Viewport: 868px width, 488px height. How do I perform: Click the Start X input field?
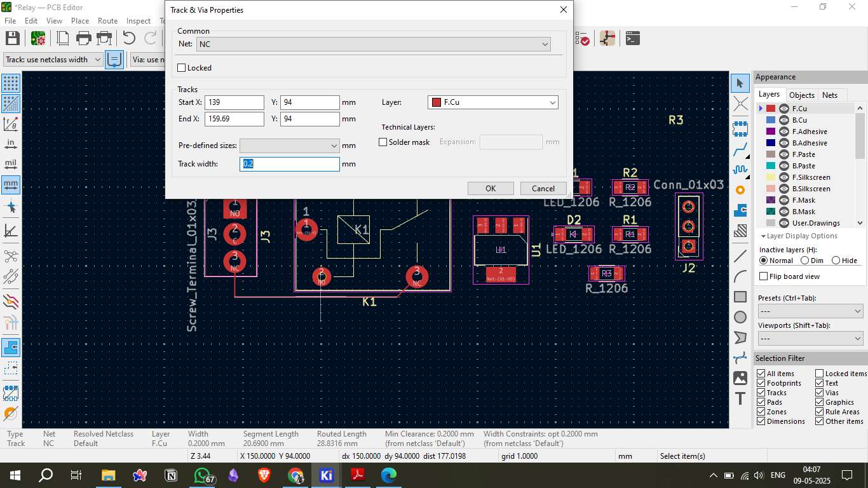point(234,102)
